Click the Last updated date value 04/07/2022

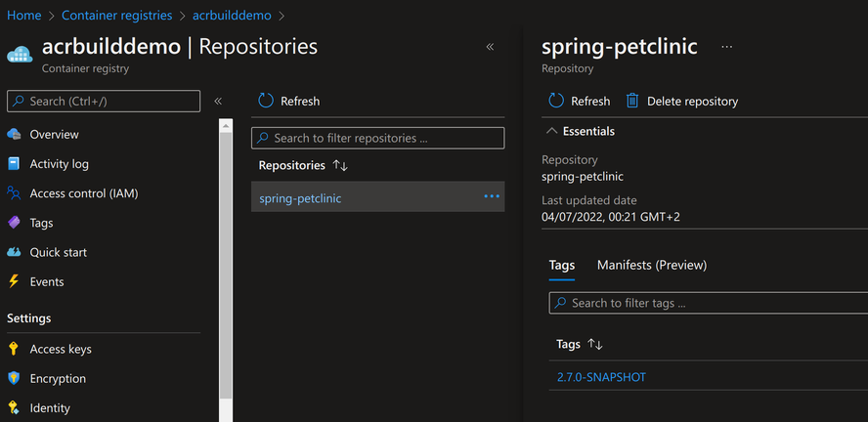tap(611, 217)
